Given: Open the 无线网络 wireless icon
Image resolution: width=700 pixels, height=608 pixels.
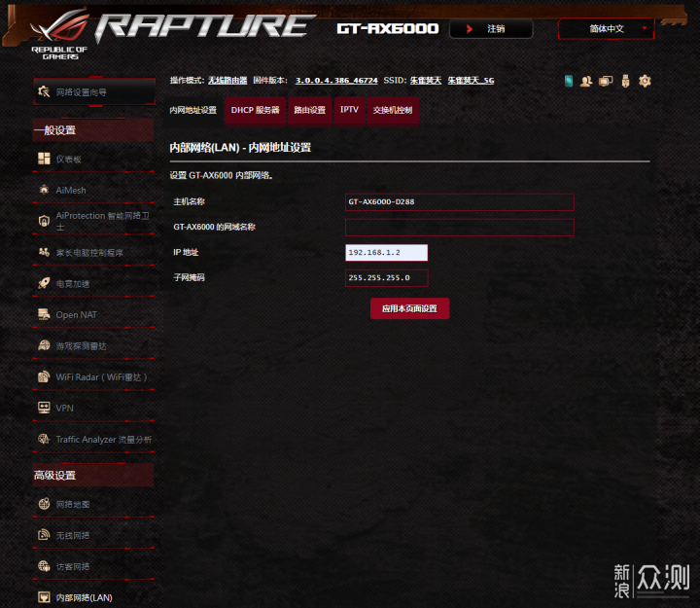Looking at the screenshot, I should point(44,535).
